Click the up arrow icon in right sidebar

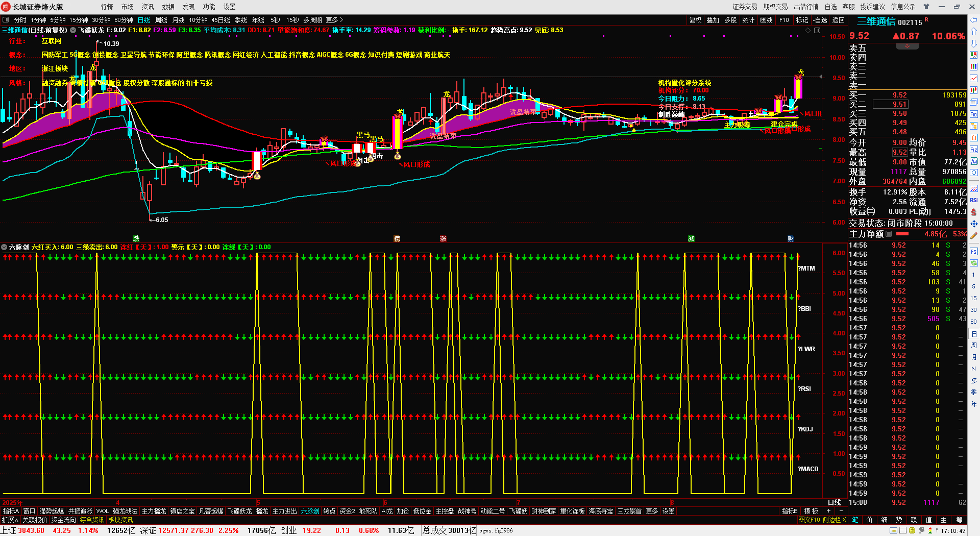[974, 32]
